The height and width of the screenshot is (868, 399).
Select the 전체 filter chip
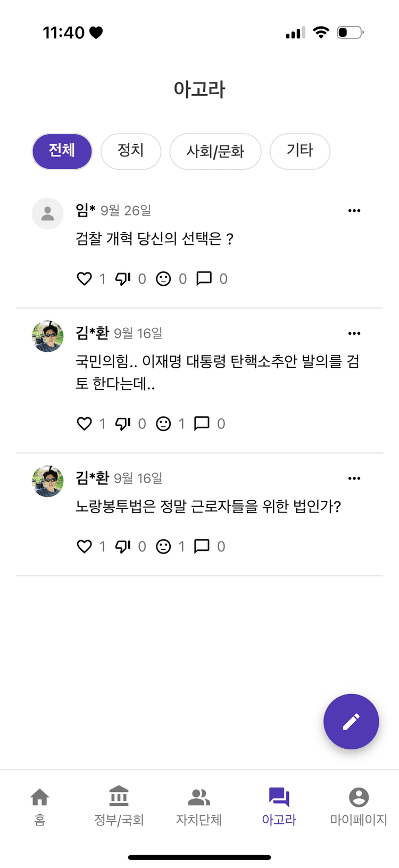click(62, 151)
